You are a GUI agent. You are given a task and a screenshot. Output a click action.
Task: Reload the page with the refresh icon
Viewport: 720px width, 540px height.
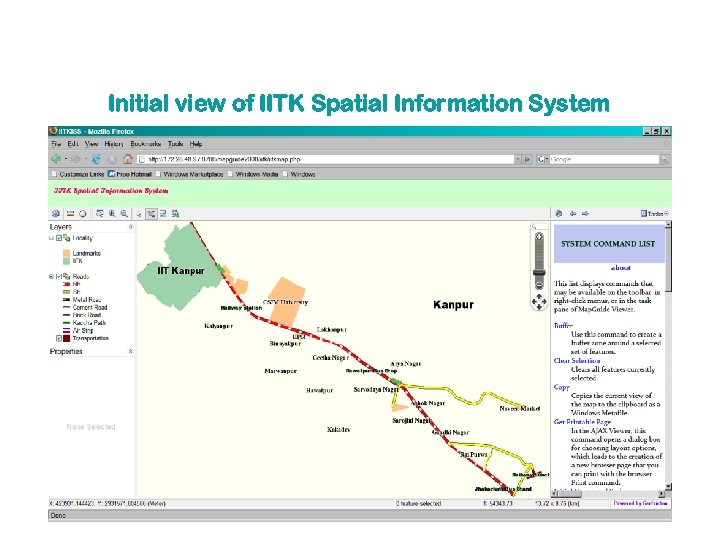(x=96, y=159)
